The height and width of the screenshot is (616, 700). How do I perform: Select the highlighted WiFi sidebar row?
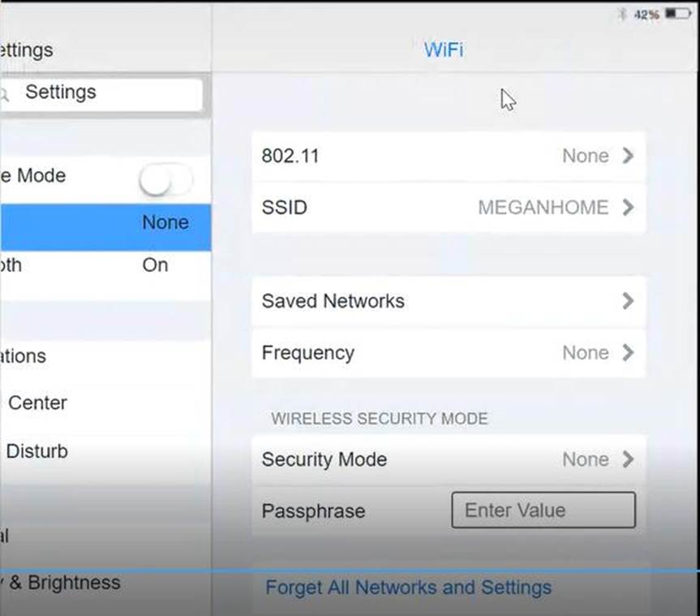pos(105,223)
